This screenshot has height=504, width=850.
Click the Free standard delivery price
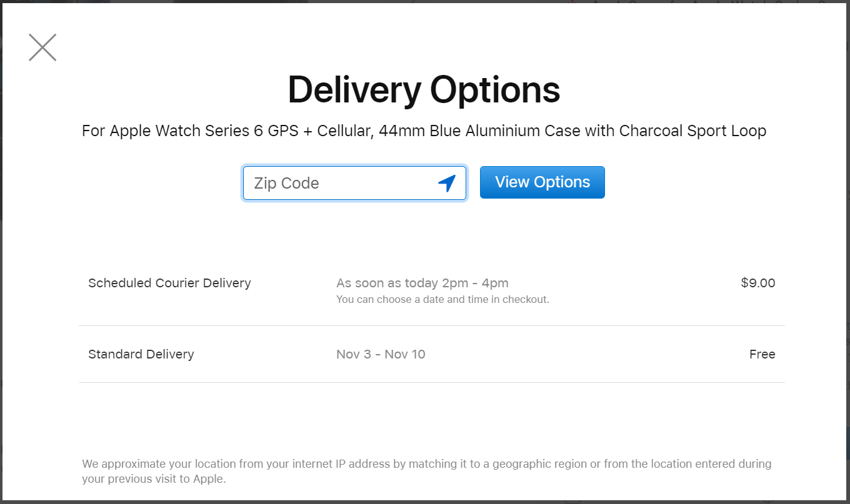(762, 354)
